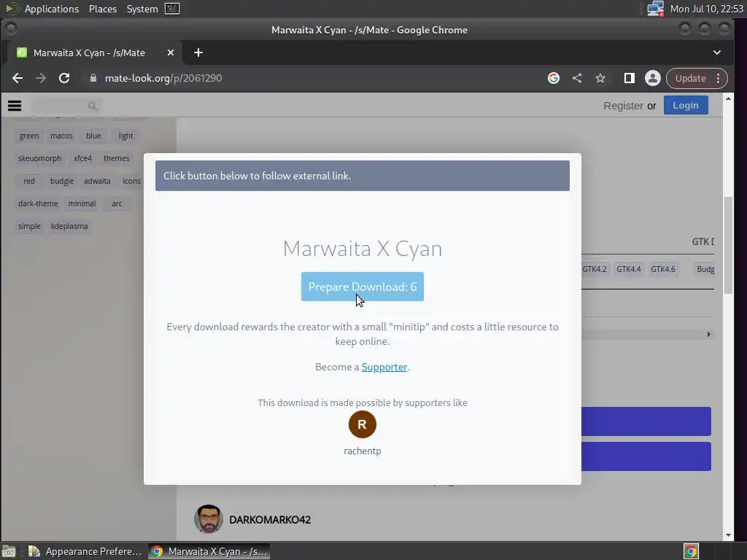Select the kdeplasma tag
Image resolution: width=747 pixels, height=560 pixels.
[69, 226]
